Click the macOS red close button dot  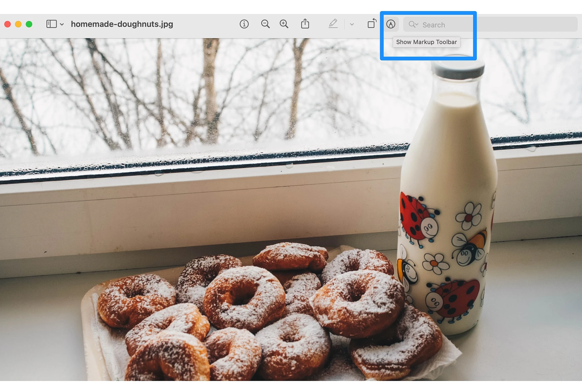pyautogui.click(x=8, y=24)
